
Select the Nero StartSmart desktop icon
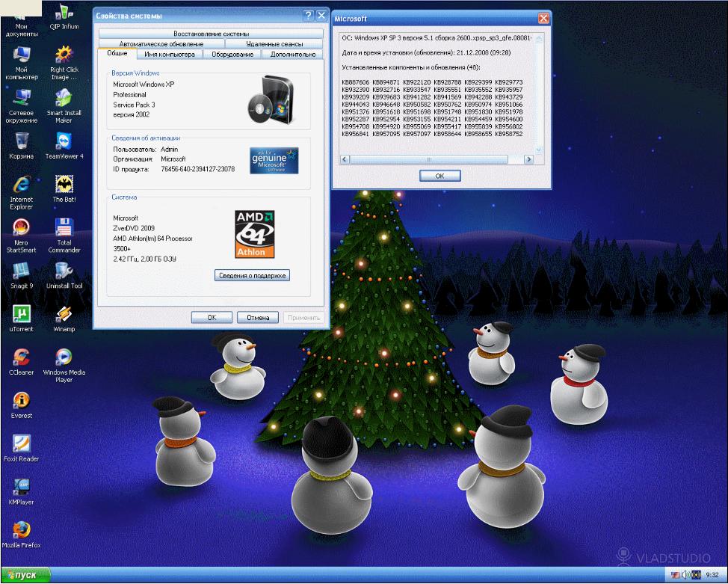click(22, 236)
